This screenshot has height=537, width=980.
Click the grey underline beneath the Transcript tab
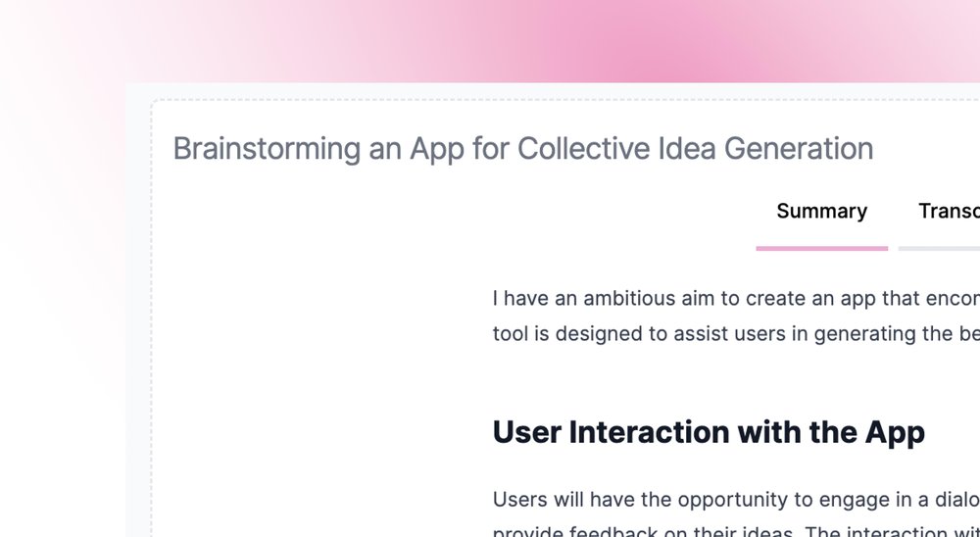click(939, 248)
